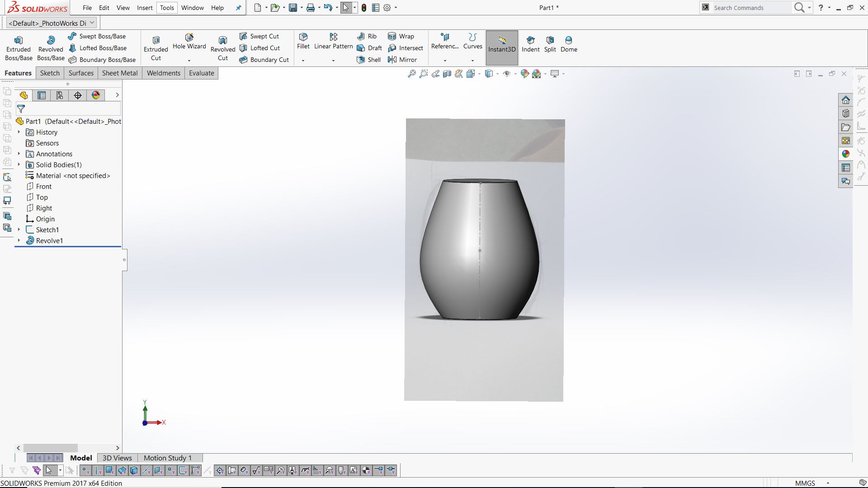The width and height of the screenshot is (868, 488).
Task: Click the Fillet tool icon
Action: 303,37
